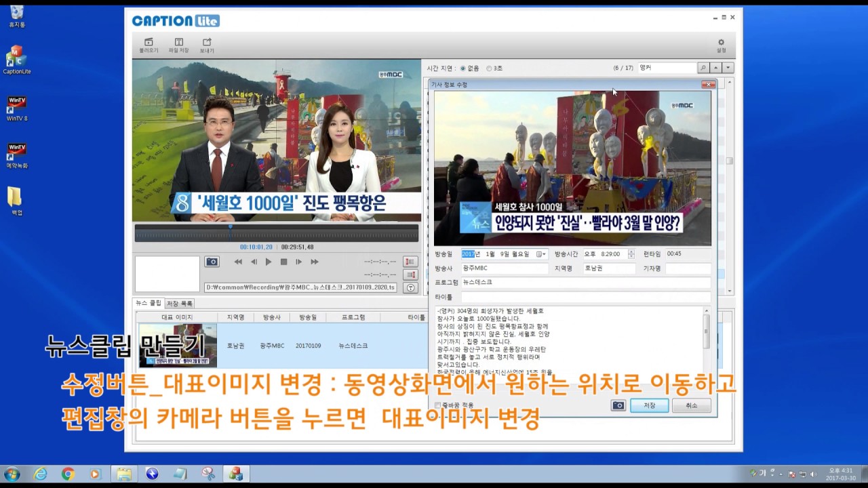Select the 없음 time delay radio button
The height and width of the screenshot is (488, 868).
pos(463,68)
